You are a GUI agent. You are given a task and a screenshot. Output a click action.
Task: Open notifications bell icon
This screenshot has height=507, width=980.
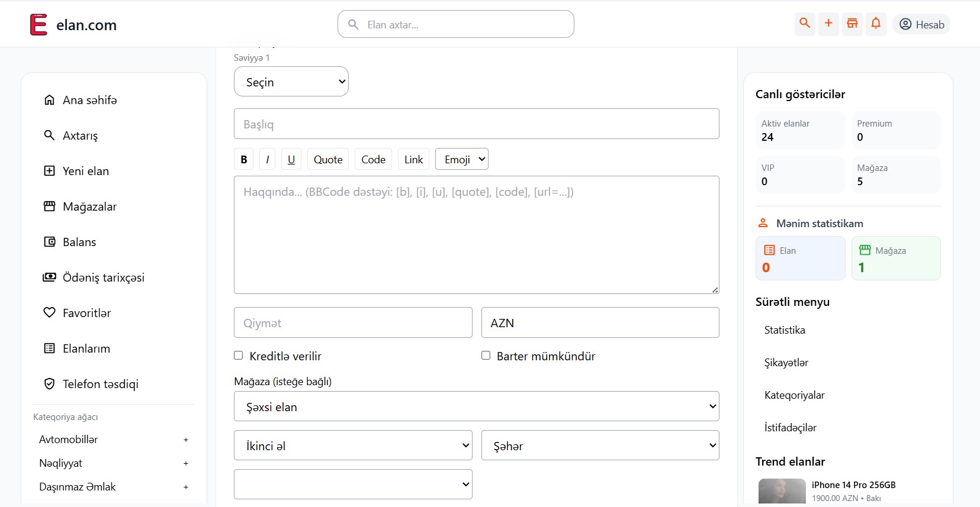[x=876, y=24]
